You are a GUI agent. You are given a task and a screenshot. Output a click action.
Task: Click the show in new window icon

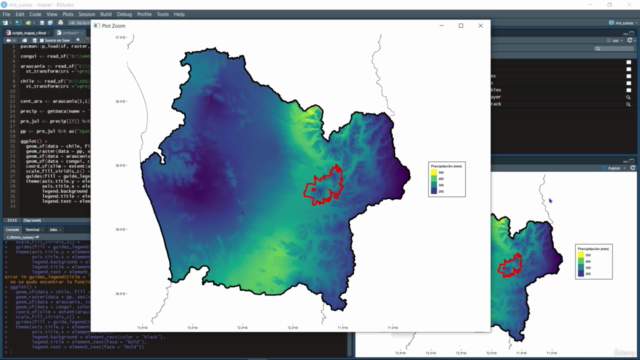[x=24, y=40]
